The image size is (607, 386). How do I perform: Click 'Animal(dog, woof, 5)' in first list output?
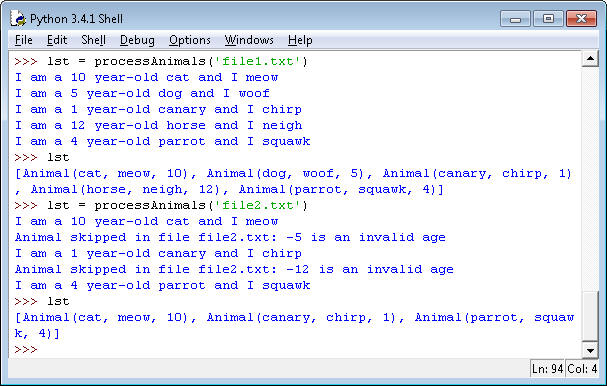pyautogui.click(x=285, y=173)
